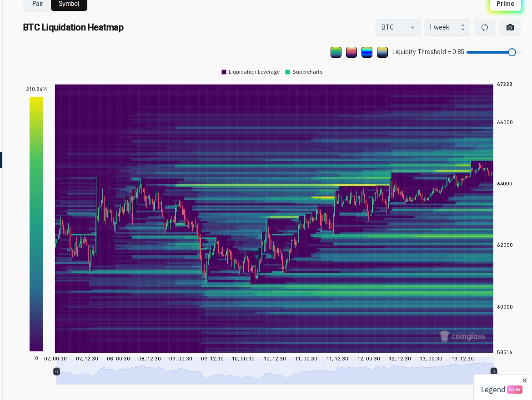Open the BTC symbol dropdown
Screen dimensions: 532x400
pyautogui.click(x=398, y=27)
